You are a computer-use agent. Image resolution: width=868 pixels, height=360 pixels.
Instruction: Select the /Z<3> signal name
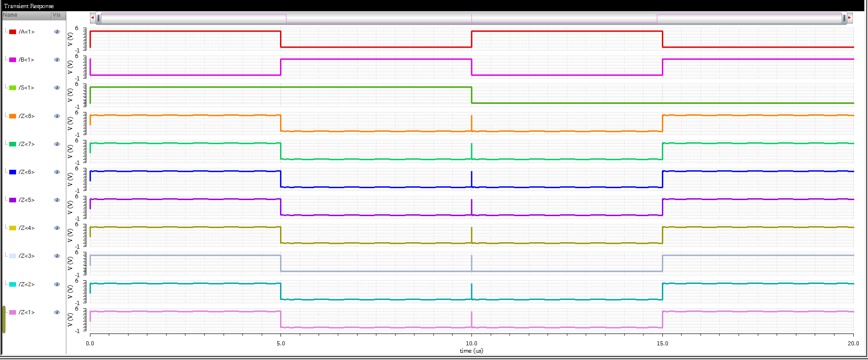(x=27, y=256)
